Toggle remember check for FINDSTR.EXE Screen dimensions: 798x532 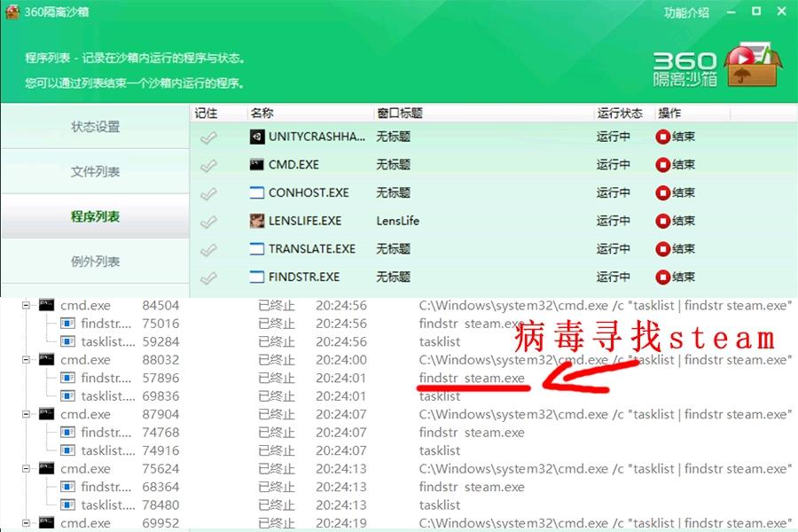(208, 278)
